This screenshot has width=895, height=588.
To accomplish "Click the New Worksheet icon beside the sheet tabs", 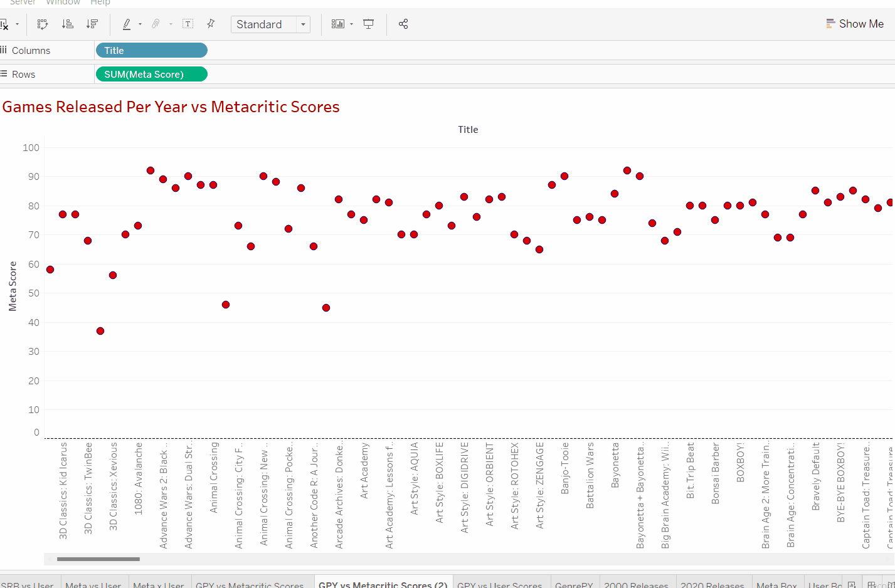I will point(851,585).
